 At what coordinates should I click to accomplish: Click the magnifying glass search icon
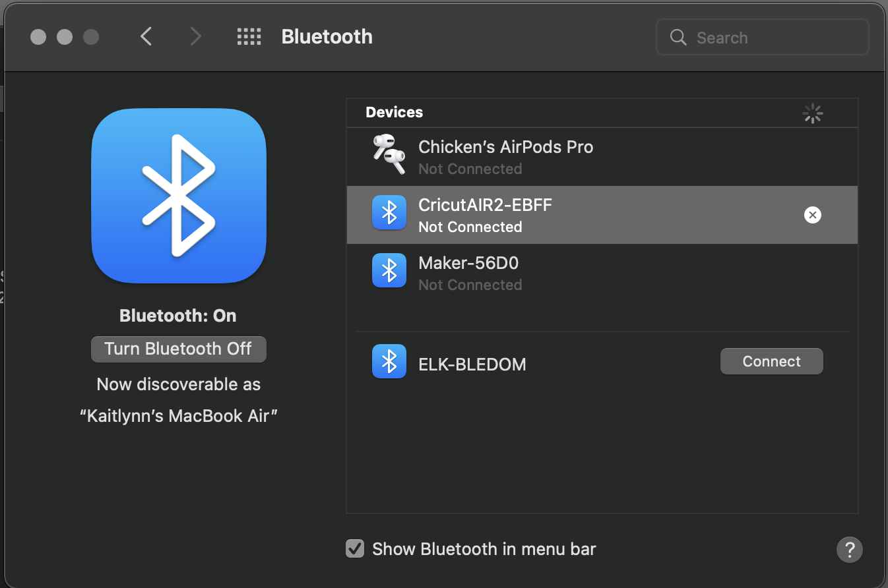[678, 37]
